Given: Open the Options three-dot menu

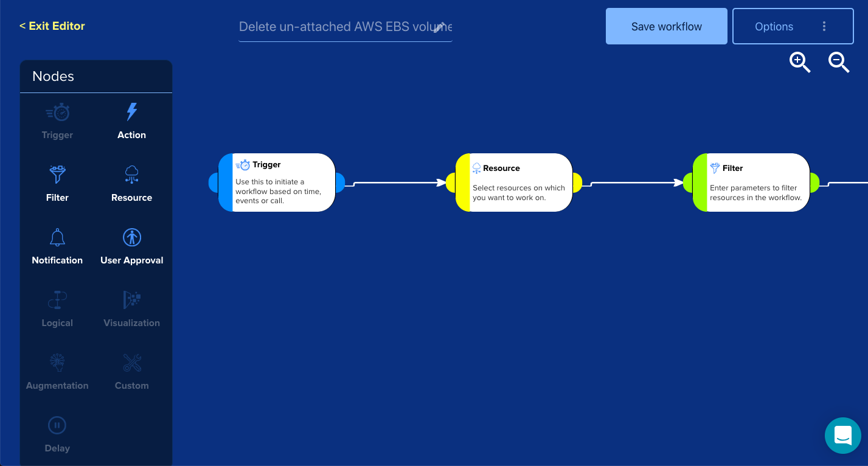Looking at the screenshot, I should click(824, 26).
